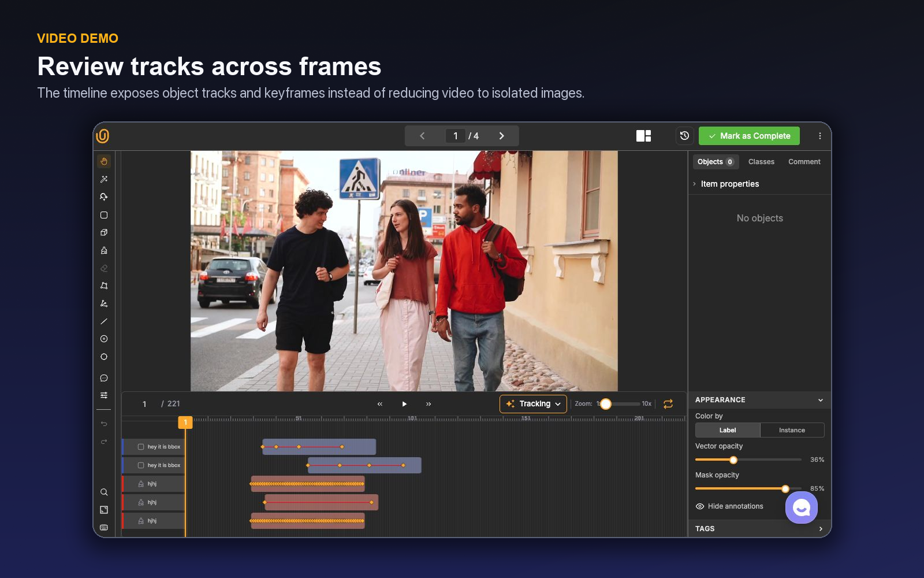Click the "10x" zoom label
The image size is (924, 578).
(647, 404)
